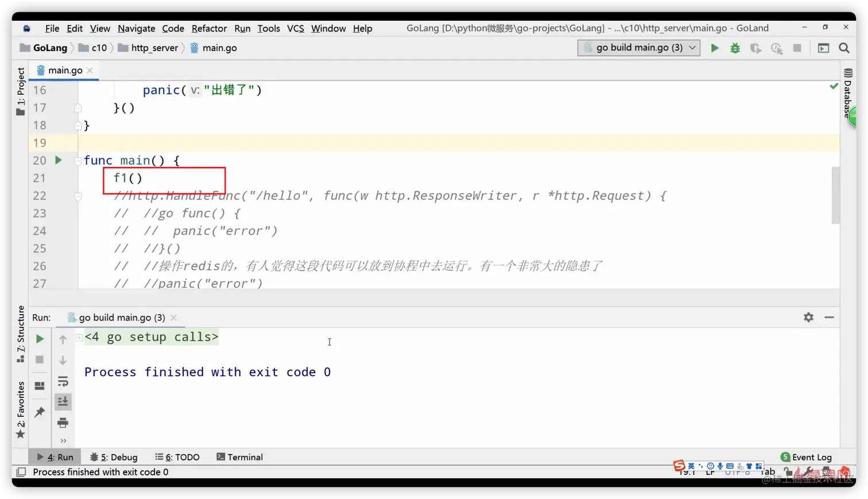This screenshot has height=499, width=868.
Task: Open the 6: TODO tool window
Action: [x=177, y=457]
